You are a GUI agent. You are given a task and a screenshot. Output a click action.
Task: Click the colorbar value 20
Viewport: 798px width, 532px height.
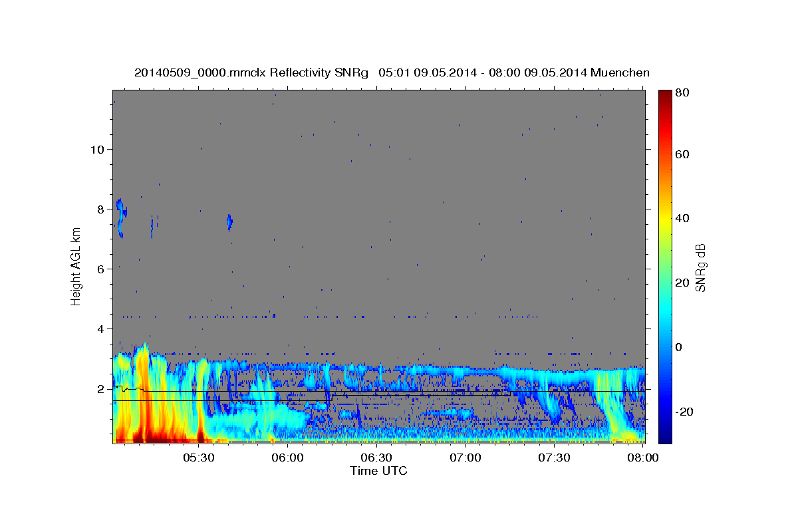tap(684, 283)
